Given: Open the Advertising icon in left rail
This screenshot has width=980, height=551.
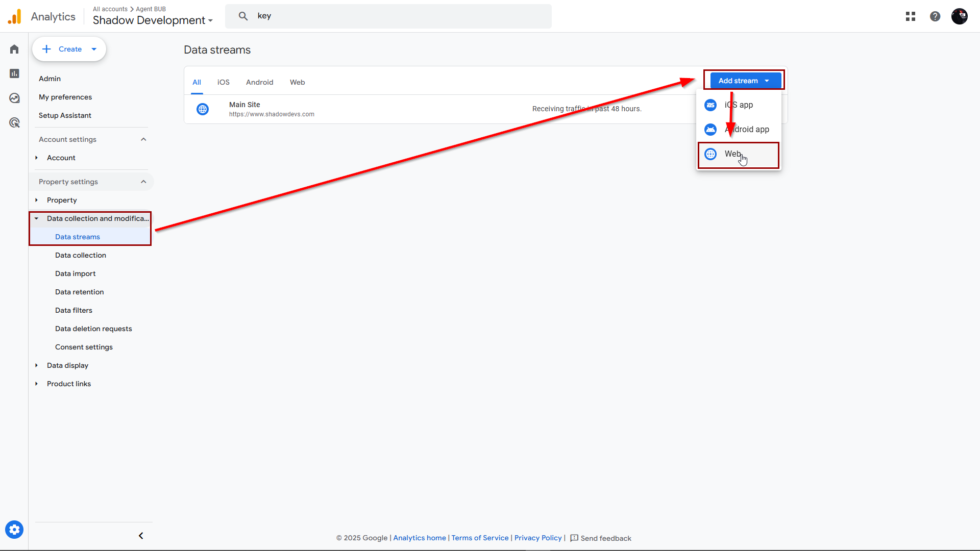Looking at the screenshot, I should [14, 122].
